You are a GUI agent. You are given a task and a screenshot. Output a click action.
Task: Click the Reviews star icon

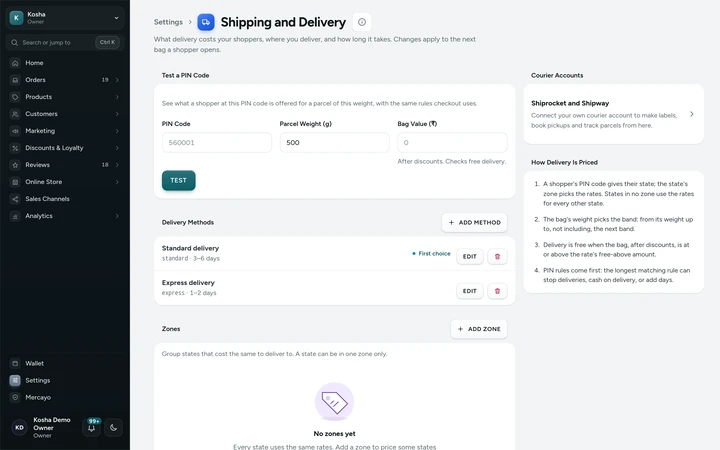(x=15, y=165)
